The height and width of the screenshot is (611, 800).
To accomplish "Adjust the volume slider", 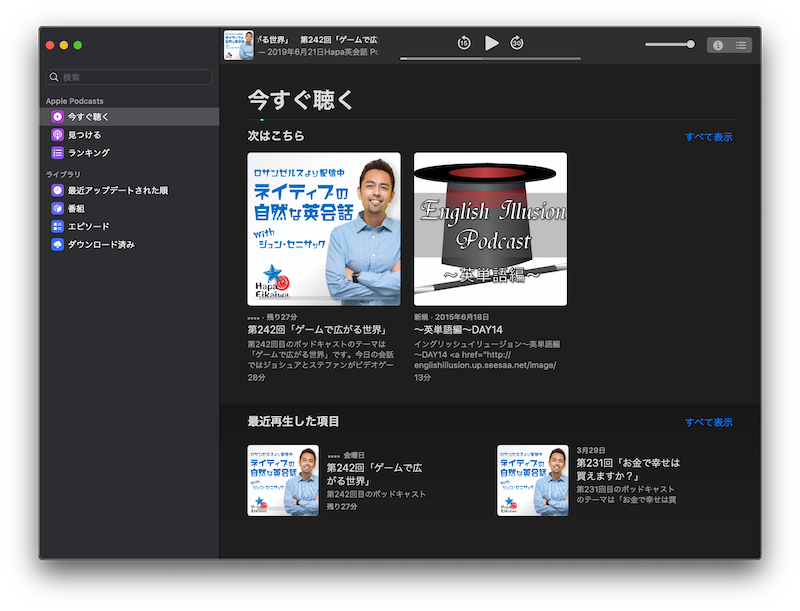I will (669, 44).
